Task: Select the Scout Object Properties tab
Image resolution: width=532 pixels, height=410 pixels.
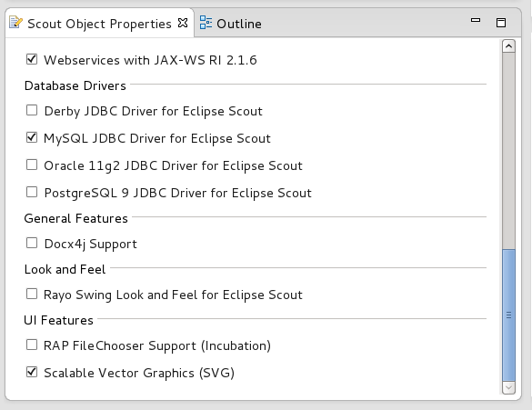Action: point(99,24)
